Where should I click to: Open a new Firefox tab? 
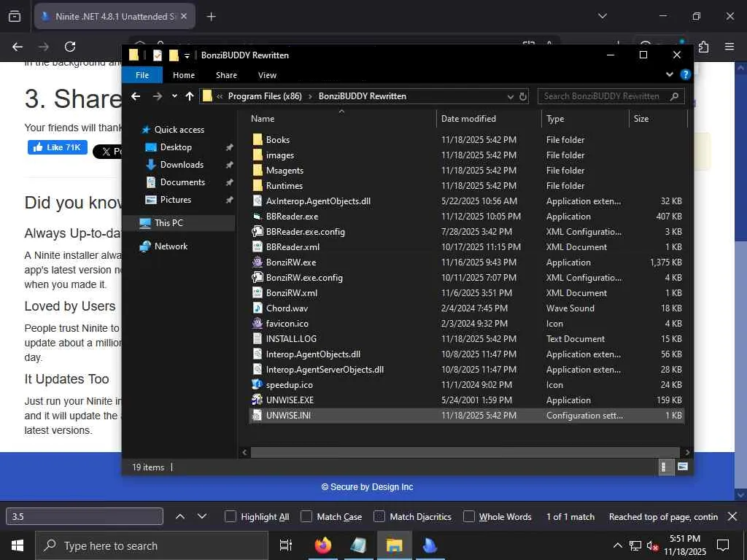click(211, 17)
